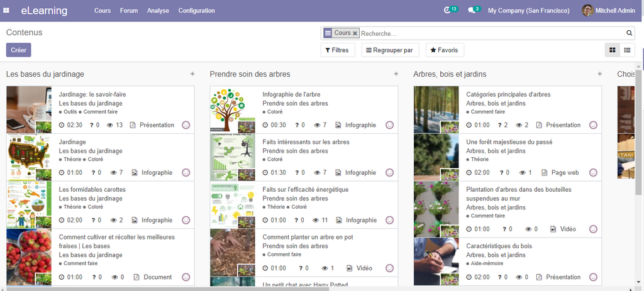This screenshot has height=291, width=644.
Task: Remove the Cours search filter tag
Action: click(355, 33)
